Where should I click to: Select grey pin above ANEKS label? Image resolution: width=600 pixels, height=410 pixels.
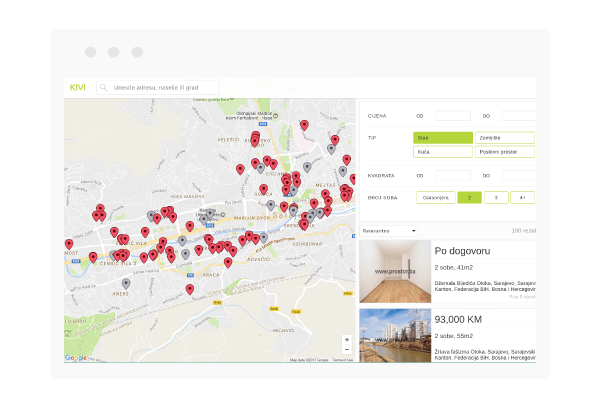(x=126, y=284)
